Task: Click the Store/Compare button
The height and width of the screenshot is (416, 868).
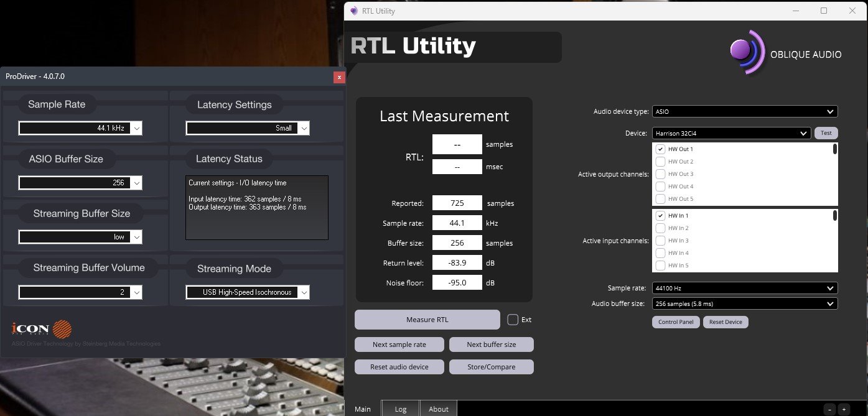Action: point(492,367)
